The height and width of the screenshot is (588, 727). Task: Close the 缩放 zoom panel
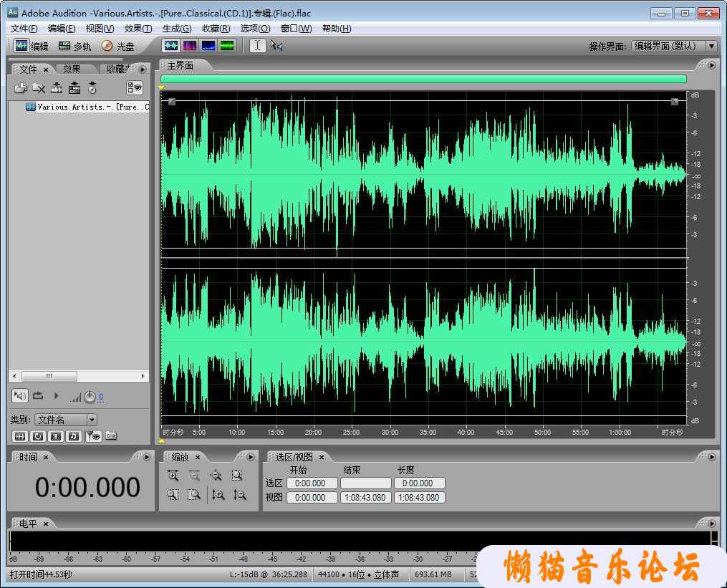[198, 457]
